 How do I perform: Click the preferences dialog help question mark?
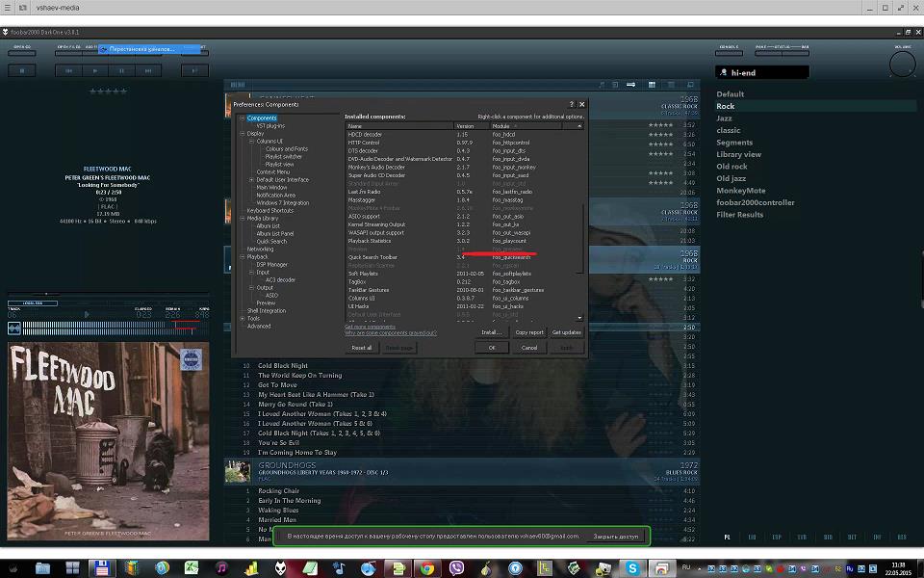point(572,104)
